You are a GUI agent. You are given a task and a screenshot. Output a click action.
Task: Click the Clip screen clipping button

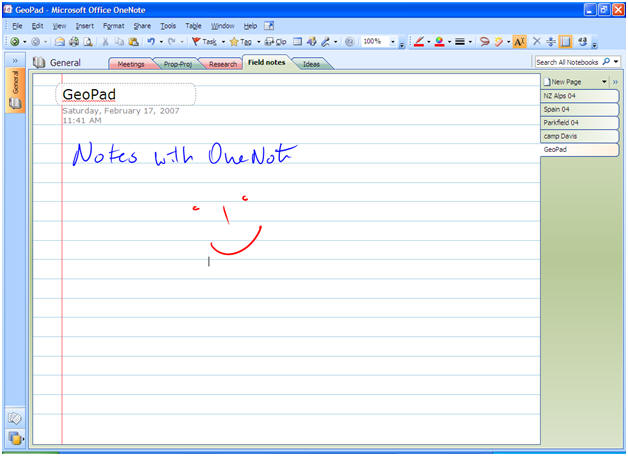[x=276, y=41]
